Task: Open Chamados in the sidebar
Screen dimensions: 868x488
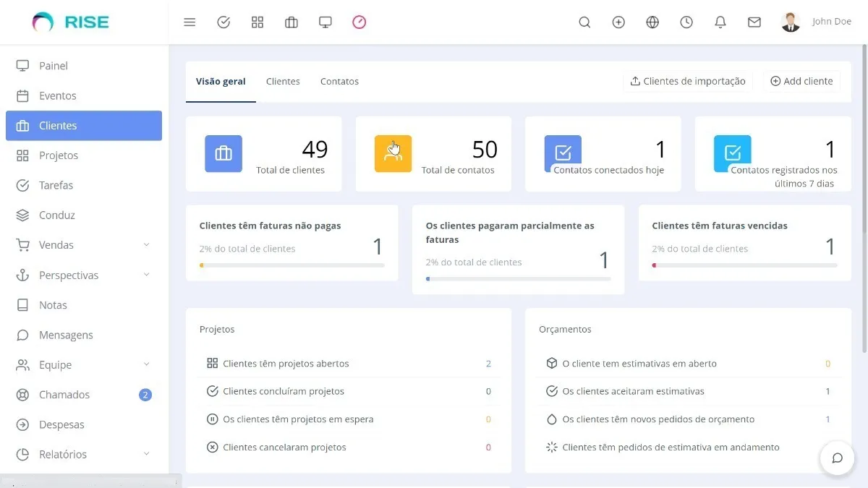Action: [84, 395]
